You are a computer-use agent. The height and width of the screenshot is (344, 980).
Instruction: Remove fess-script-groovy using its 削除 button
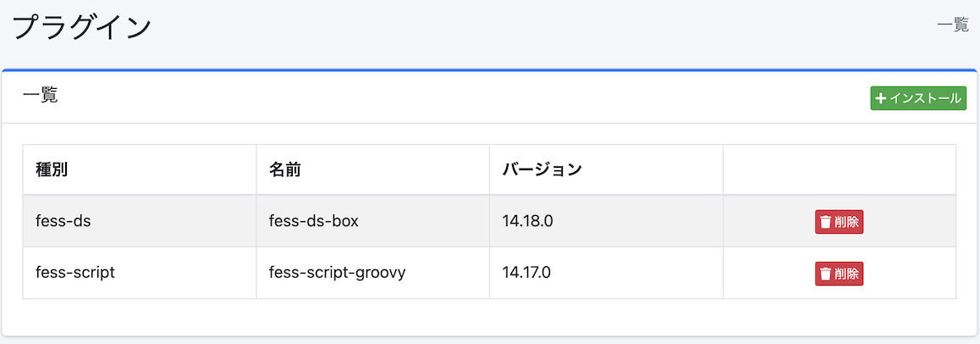839,274
